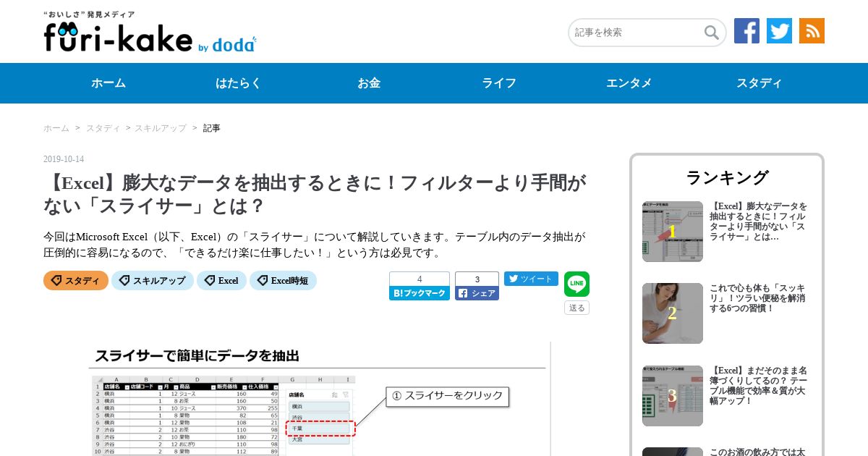Viewport: 868px width, 456px height.
Task: Click the 送る button under LINE
Action: [x=576, y=308]
